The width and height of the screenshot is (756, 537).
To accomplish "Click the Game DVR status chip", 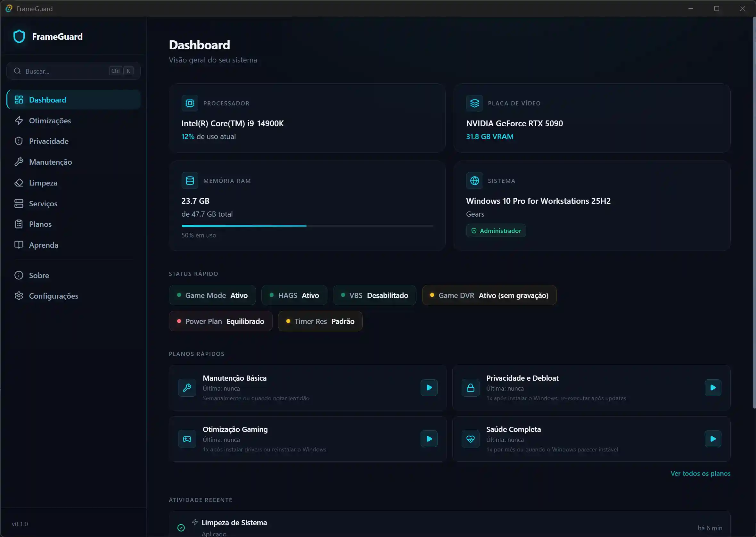I will (489, 295).
